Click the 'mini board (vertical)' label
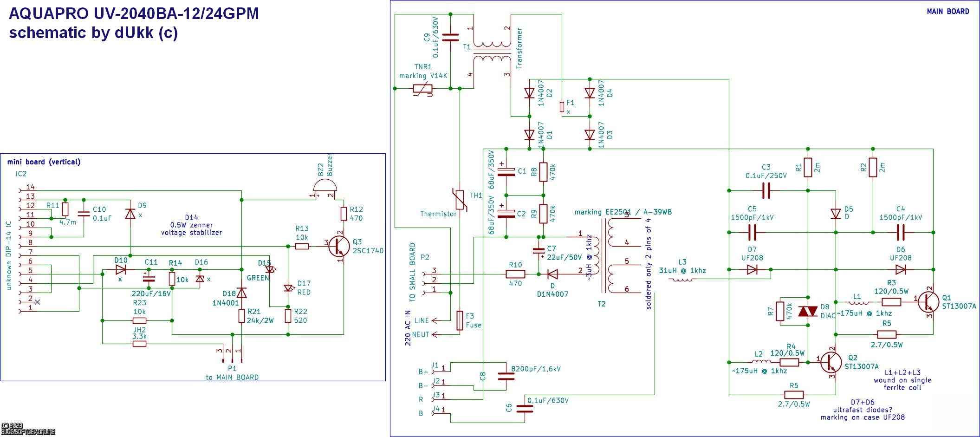Viewport: 980px width, 437px height. [x=44, y=162]
